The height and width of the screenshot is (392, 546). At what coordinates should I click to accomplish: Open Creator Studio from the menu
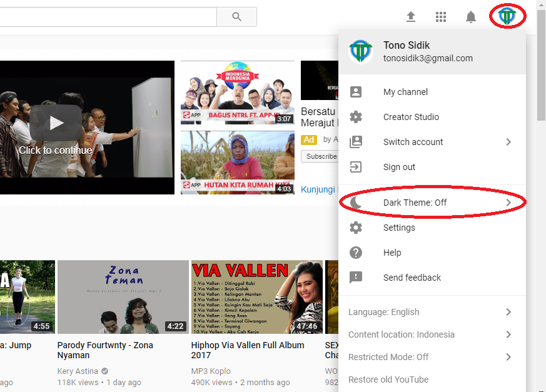[432, 117]
